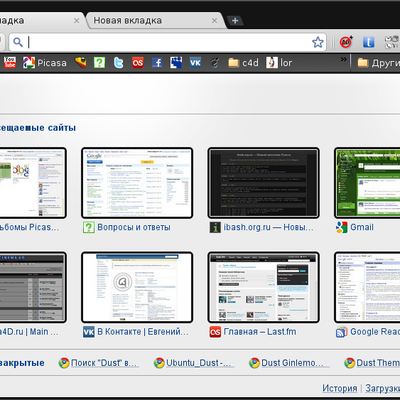Click the Главная – Last.fm link

[x=260, y=332]
